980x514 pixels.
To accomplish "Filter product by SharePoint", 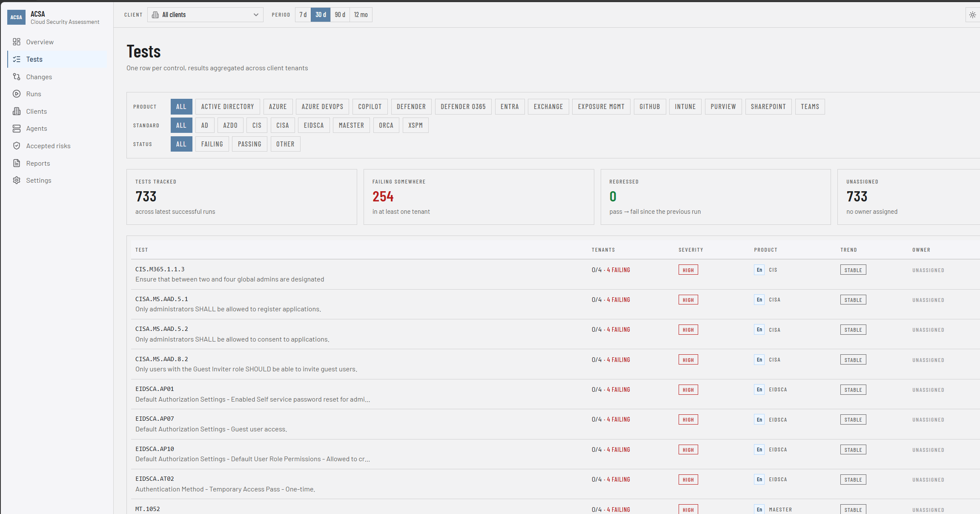I will tap(768, 106).
